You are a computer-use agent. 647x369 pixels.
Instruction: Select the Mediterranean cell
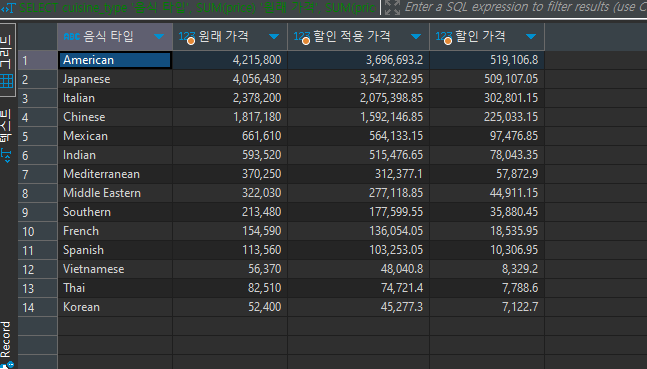pyautogui.click(x=115, y=174)
